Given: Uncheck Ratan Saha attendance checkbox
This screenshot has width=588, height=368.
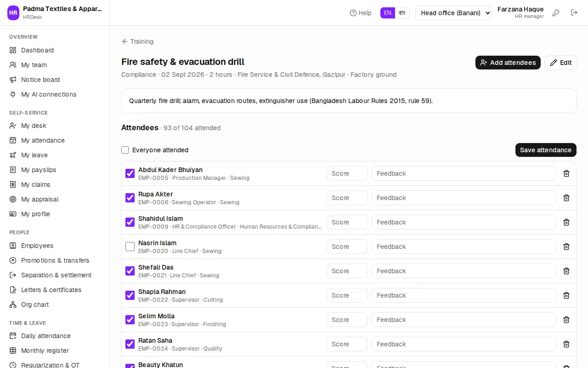Looking at the screenshot, I should point(130,344).
